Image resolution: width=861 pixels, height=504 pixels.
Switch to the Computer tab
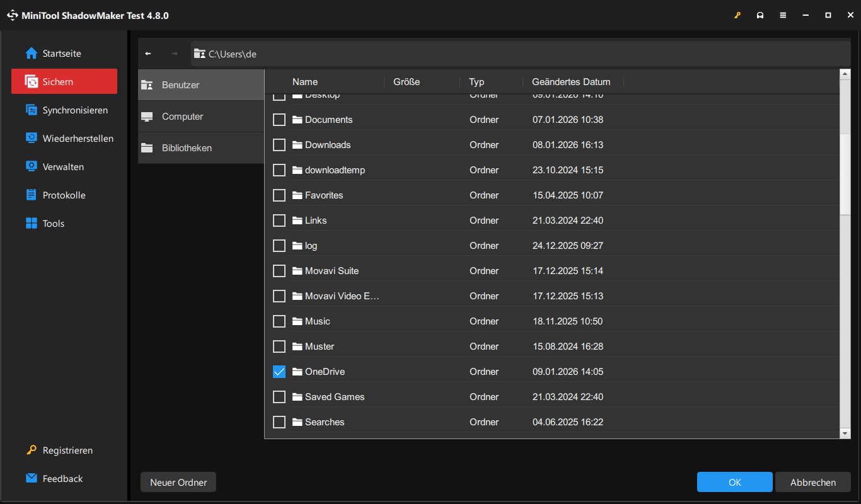pyautogui.click(x=182, y=116)
